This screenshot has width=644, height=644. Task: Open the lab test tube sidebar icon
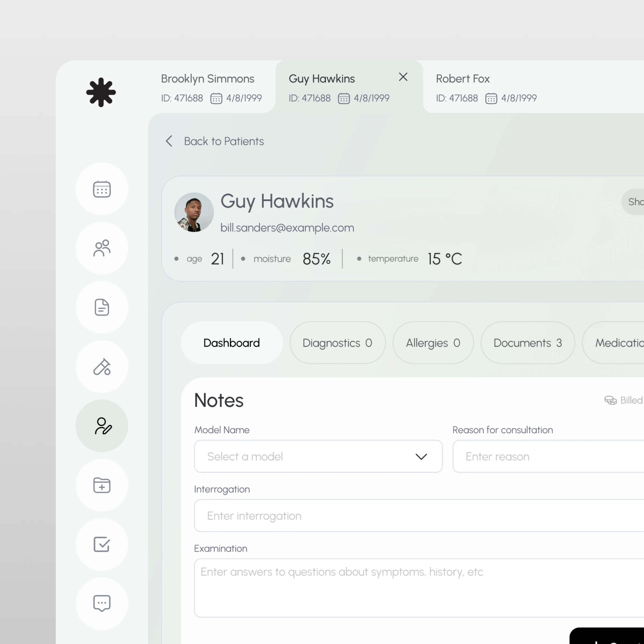(102, 367)
